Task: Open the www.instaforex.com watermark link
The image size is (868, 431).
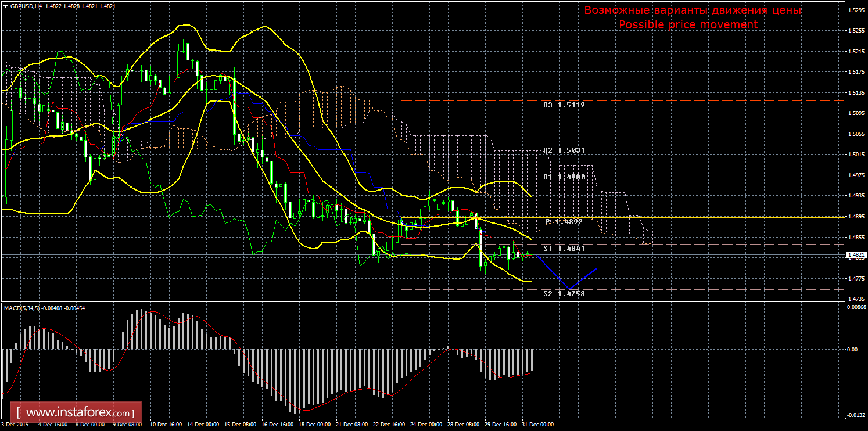Action: point(79,413)
